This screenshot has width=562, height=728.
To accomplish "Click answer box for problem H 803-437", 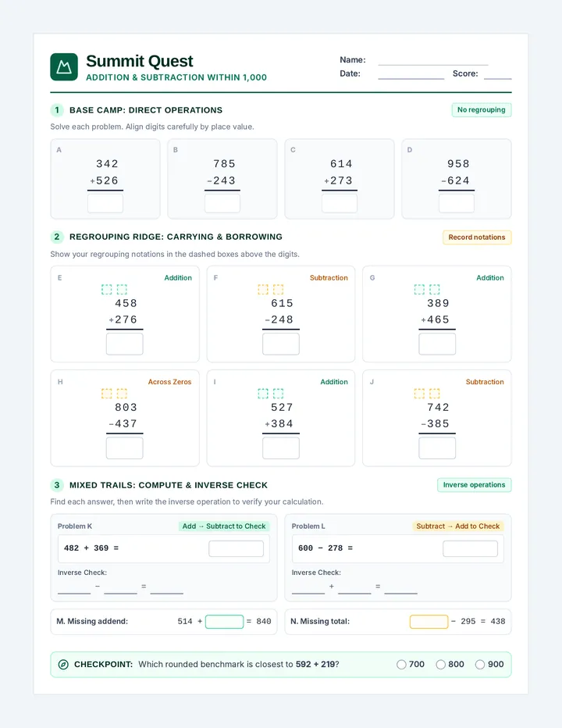I will 125,448.
